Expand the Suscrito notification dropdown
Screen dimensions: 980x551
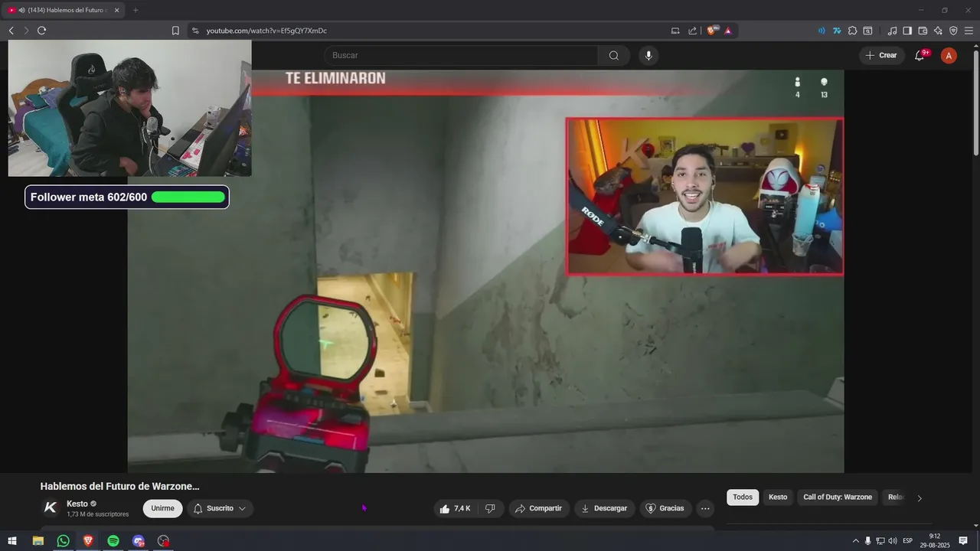click(220, 508)
